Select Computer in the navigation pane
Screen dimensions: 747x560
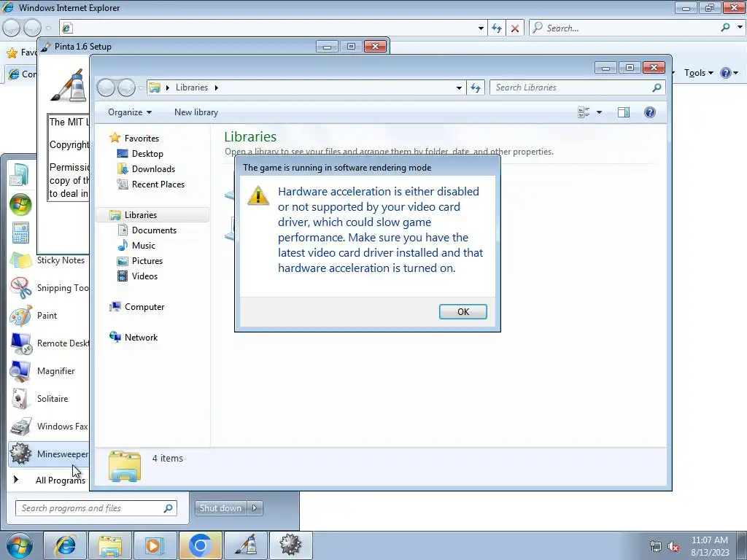coord(144,307)
